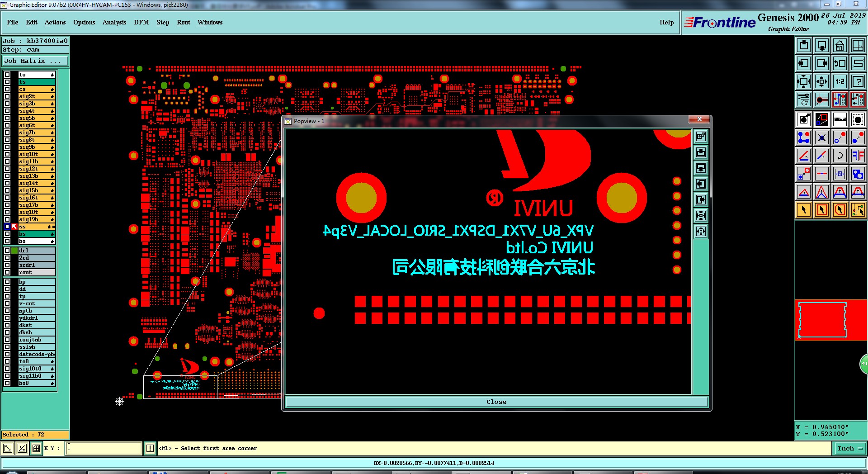This screenshot has height=474, width=868.
Task: Click the question mark help icon
Action: coord(858,81)
